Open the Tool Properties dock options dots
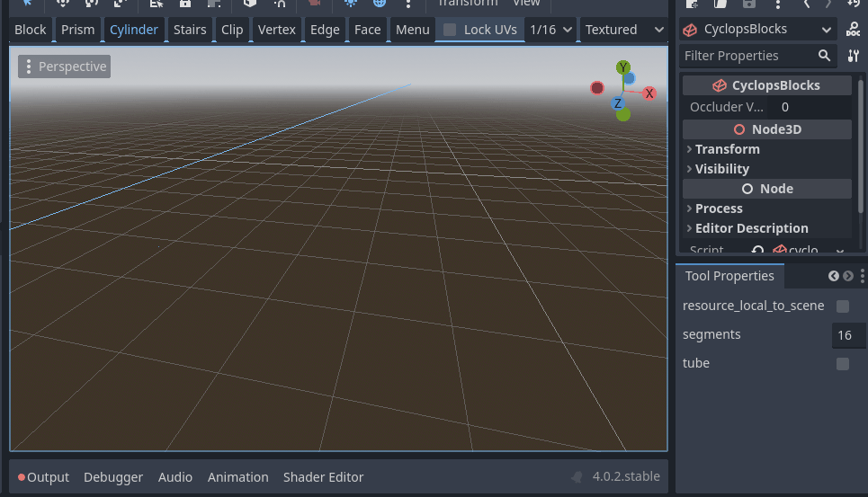The image size is (868, 497). 862,276
